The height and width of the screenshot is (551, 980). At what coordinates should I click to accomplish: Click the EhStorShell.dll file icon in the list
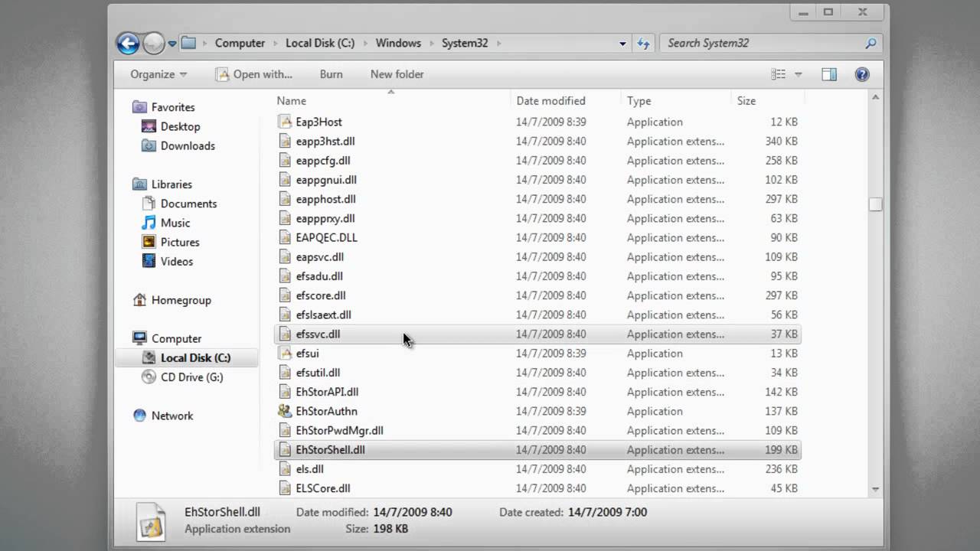point(285,450)
